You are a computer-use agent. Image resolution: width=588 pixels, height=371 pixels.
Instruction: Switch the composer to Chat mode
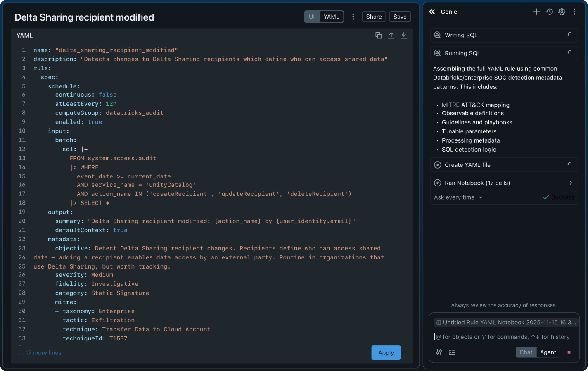(526, 352)
